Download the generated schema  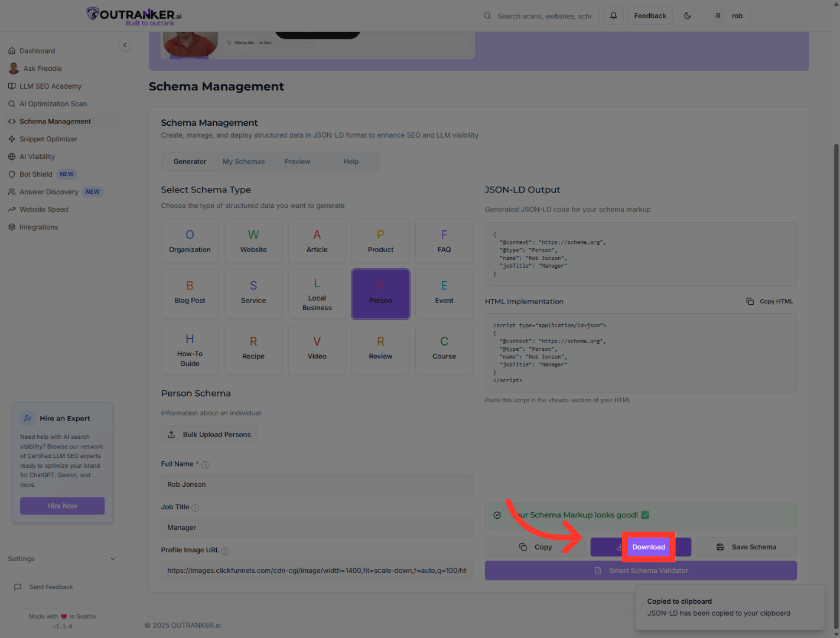[x=641, y=547]
